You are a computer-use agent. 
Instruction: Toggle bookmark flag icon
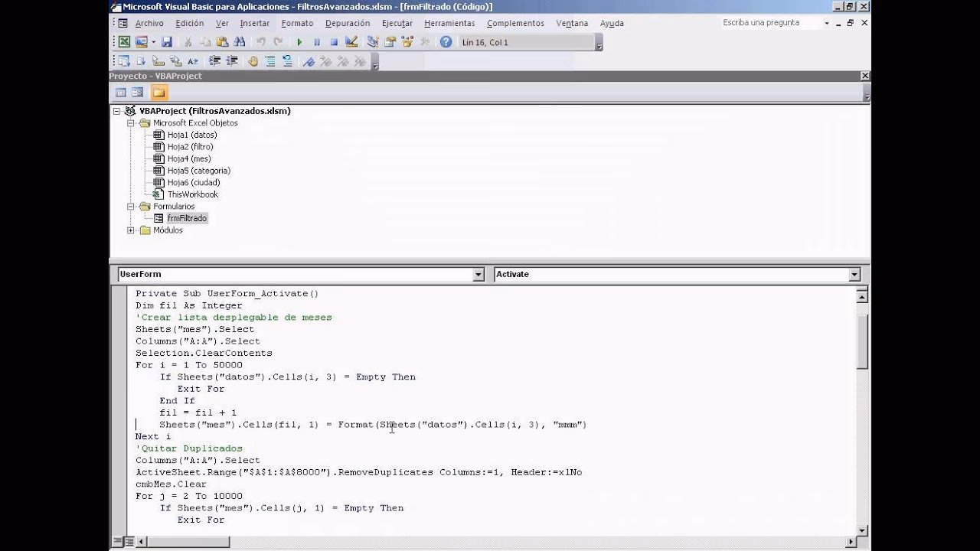(309, 61)
